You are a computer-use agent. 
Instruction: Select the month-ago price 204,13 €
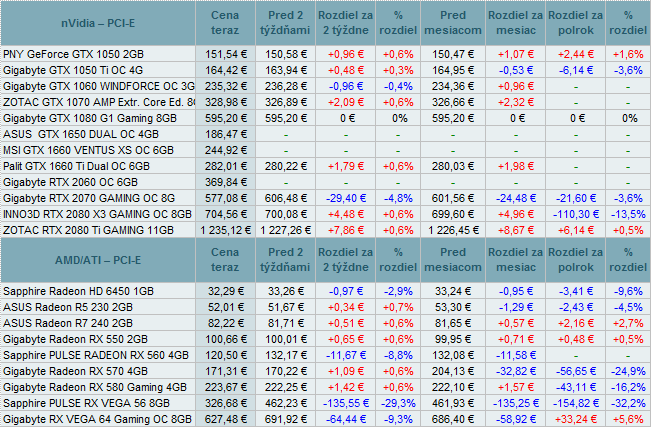453,371
